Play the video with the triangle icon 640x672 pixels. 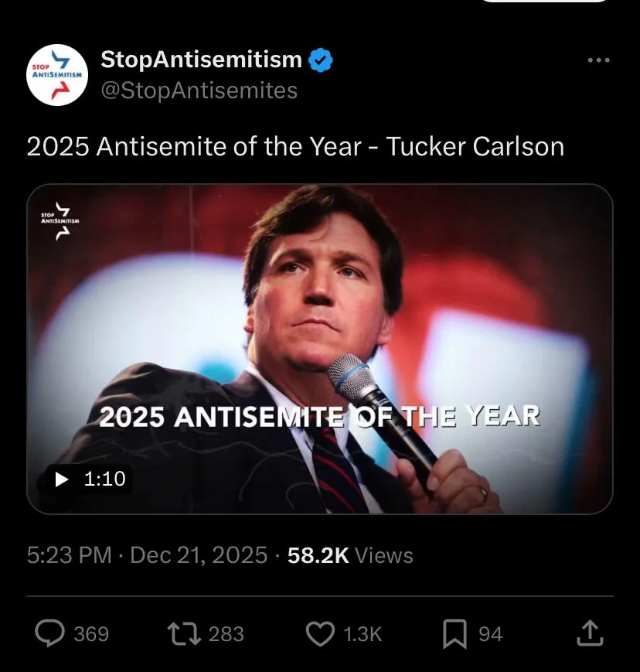click(x=63, y=479)
